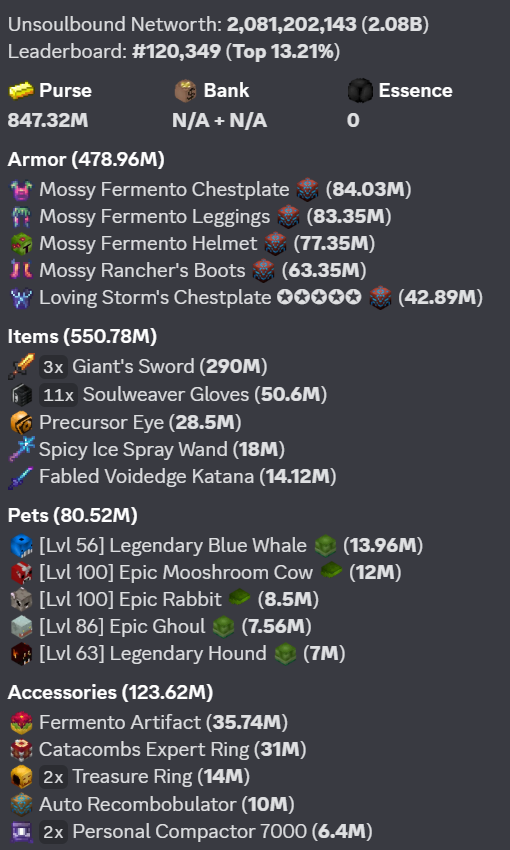Image resolution: width=510 pixels, height=850 pixels.
Task: Click the Giant's Sword icon
Action: [x=22, y=367]
